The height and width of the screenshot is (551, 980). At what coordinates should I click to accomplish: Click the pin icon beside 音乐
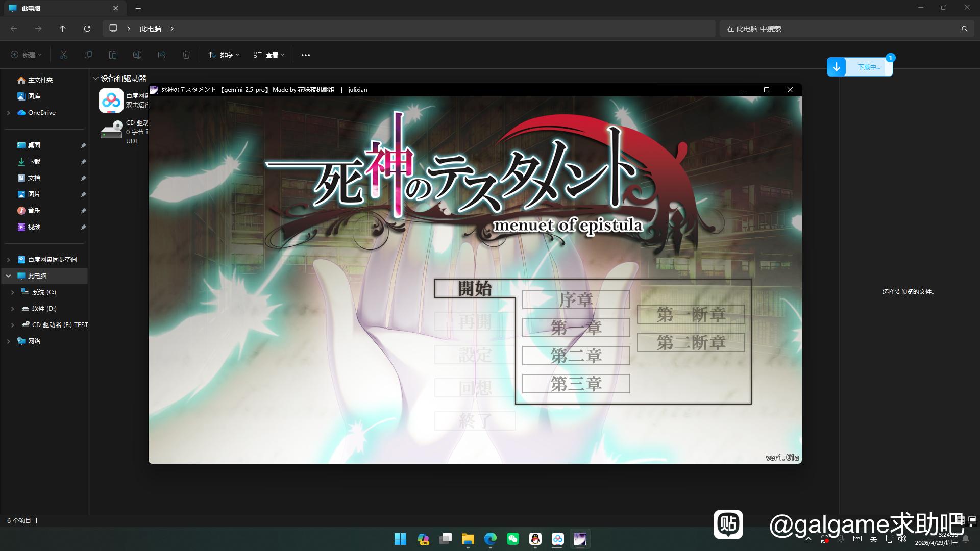[x=83, y=211]
